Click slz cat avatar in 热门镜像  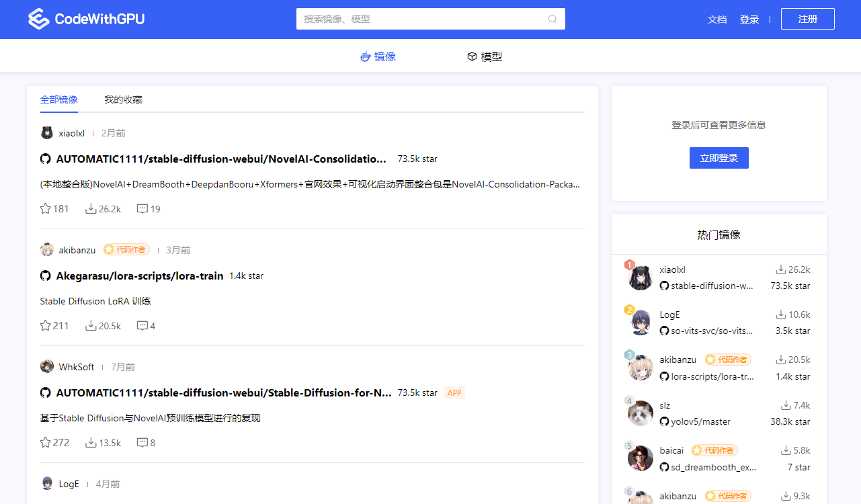pos(641,413)
